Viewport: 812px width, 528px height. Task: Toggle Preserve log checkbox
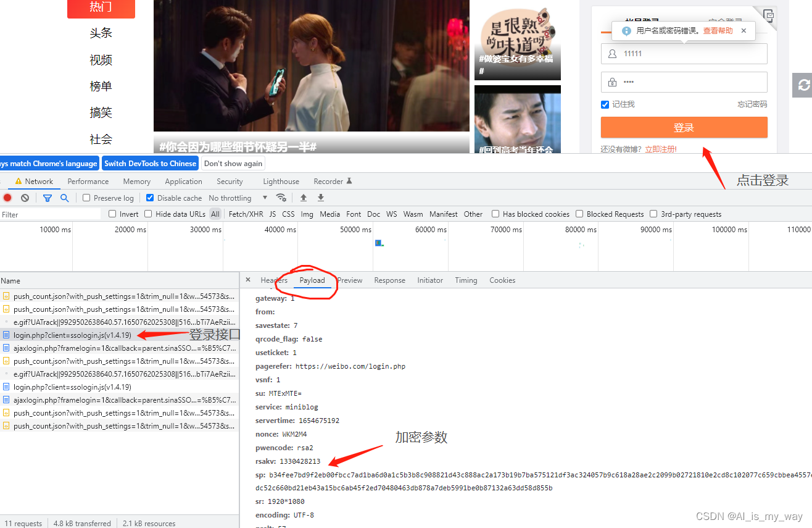(86, 198)
